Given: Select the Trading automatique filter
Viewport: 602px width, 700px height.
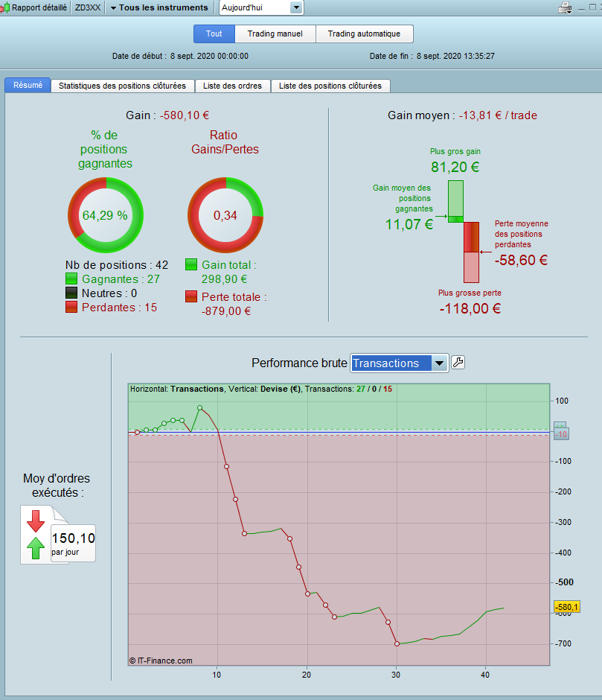Looking at the screenshot, I should tap(364, 34).
